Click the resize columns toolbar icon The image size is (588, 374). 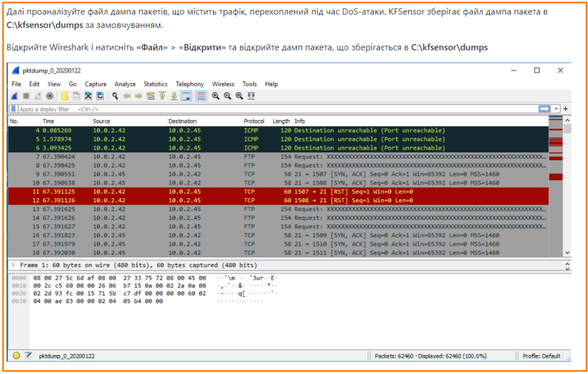(x=251, y=96)
